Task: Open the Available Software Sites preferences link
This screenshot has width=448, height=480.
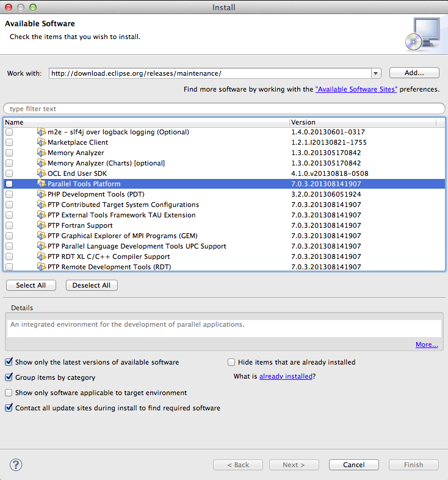Action: point(356,89)
